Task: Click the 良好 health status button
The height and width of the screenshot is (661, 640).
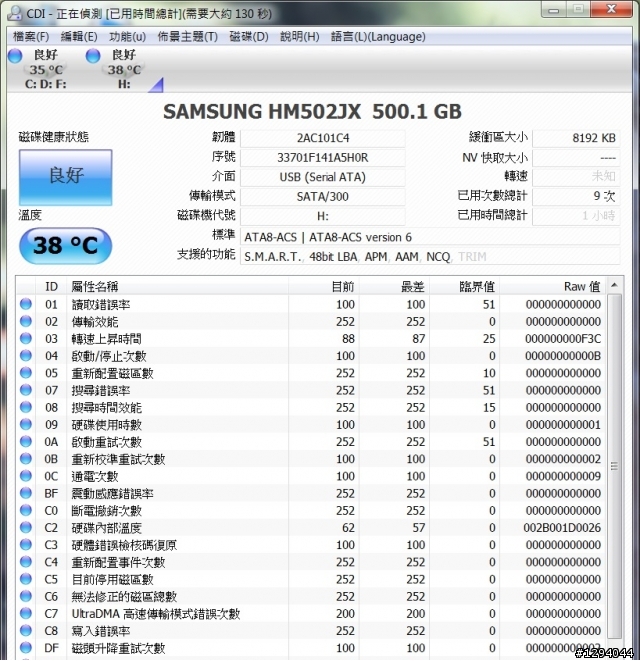Action: coord(65,177)
